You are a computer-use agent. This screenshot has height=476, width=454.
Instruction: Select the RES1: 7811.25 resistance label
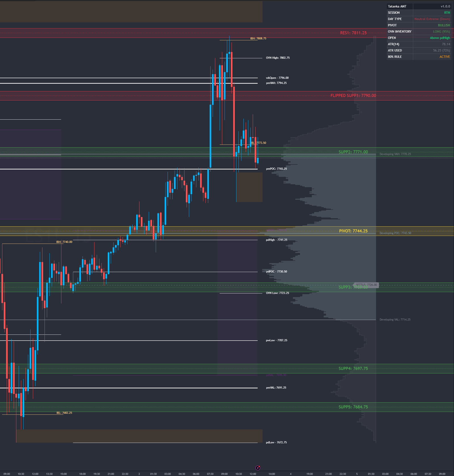pyautogui.click(x=353, y=33)
